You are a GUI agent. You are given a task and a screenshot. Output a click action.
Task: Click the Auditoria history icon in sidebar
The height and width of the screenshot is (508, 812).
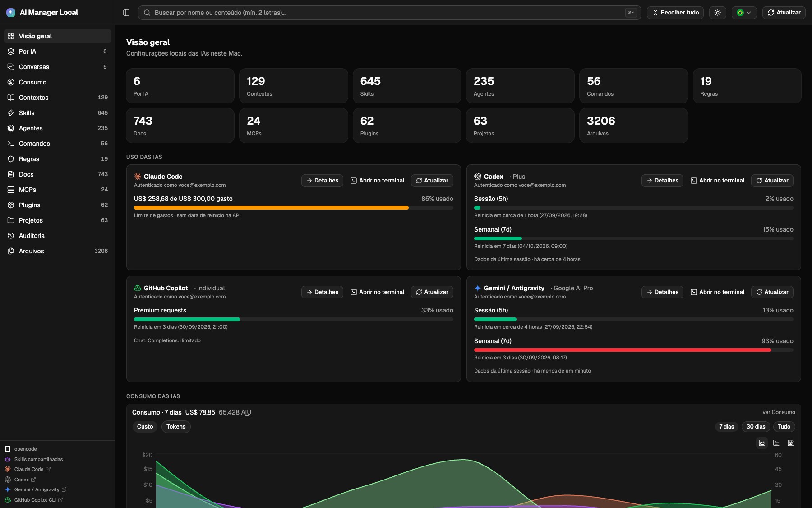click(11, 236)
